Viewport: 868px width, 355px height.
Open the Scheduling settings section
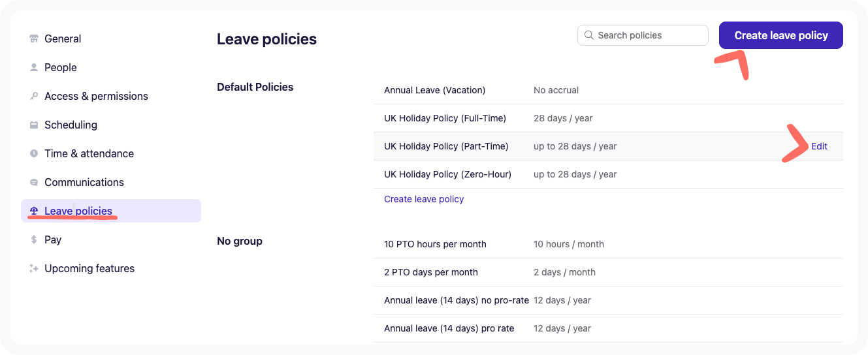pyautogui.click(x=71, y=125)
